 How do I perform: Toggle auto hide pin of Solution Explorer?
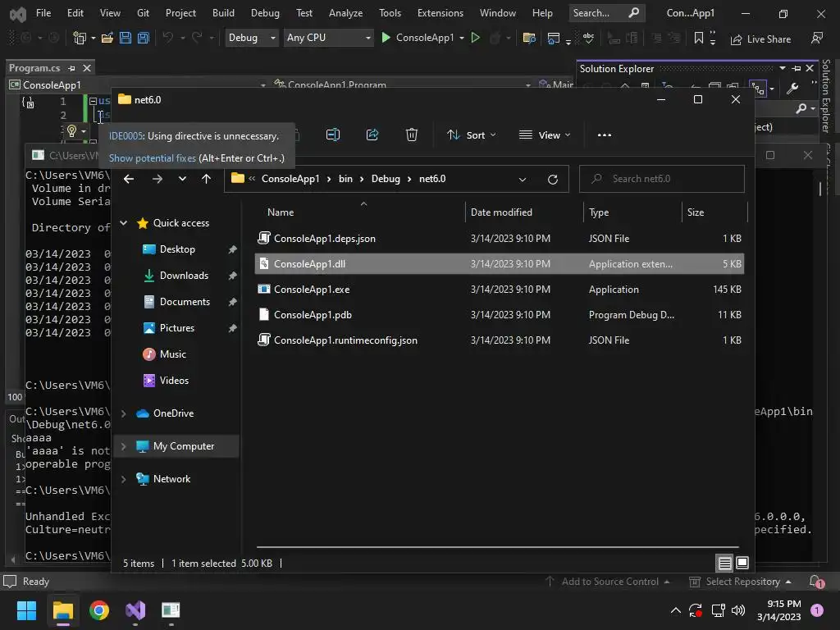coord(797,69)
